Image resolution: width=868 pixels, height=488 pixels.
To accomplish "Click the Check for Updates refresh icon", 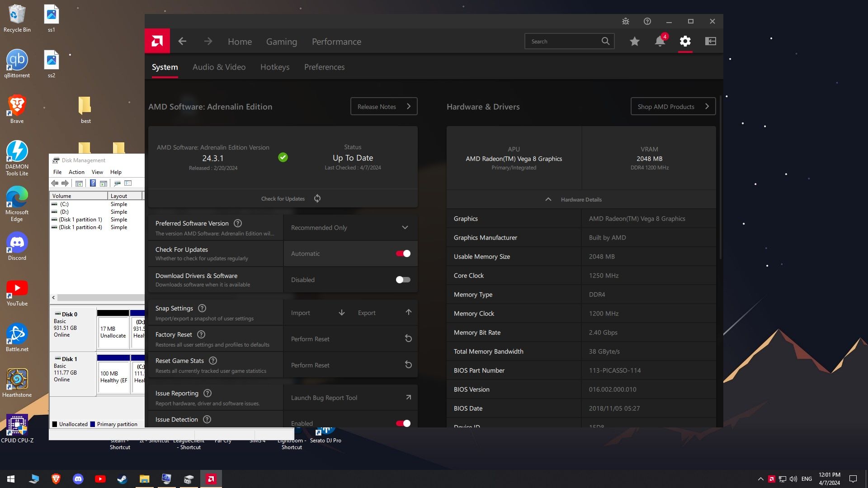I will click(317, 198).
